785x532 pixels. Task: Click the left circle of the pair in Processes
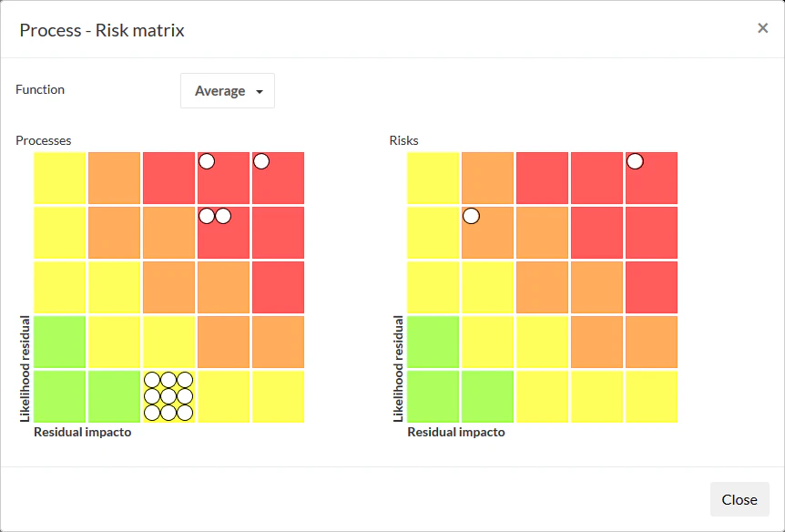207,216
